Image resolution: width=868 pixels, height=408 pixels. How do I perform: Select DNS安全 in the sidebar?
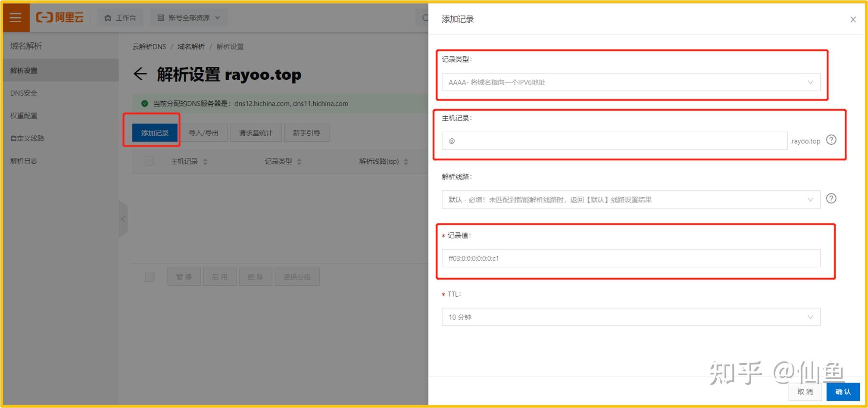click(x=24, y=93)
